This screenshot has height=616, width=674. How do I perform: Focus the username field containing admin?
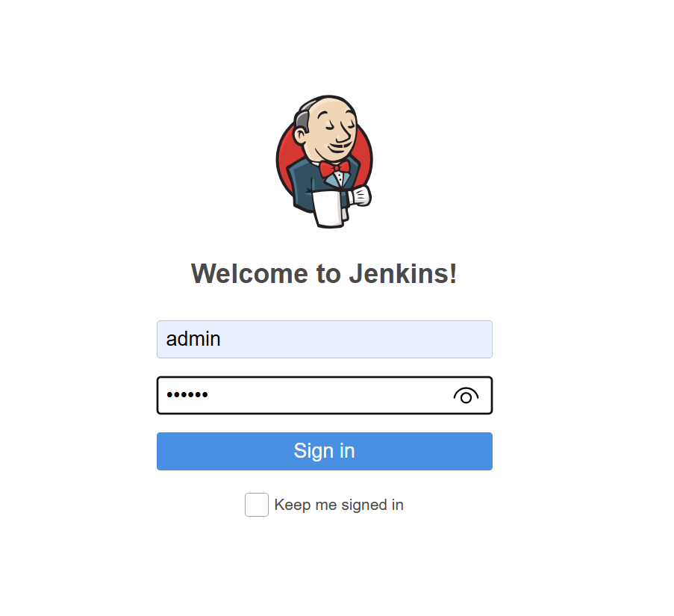pos(325,339)
